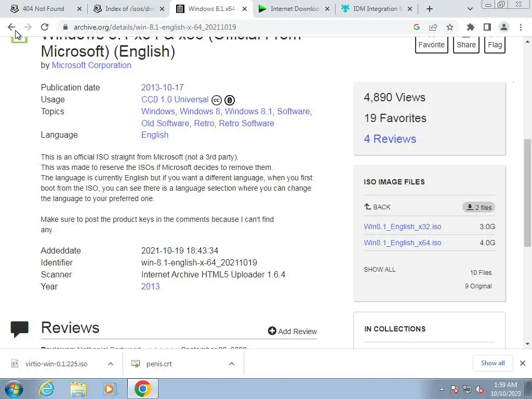
Task: Open the Extensions puzzle icon
Action: point(471,27)
